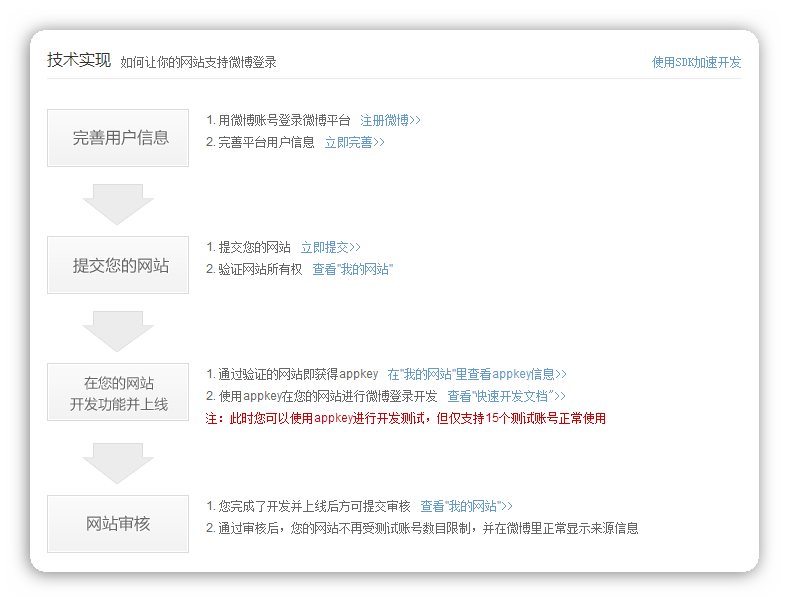The image size is (789, 602).
Task: Select the 提交您的网站 step box
Action: pyautogui.click(x=118, y=265)
